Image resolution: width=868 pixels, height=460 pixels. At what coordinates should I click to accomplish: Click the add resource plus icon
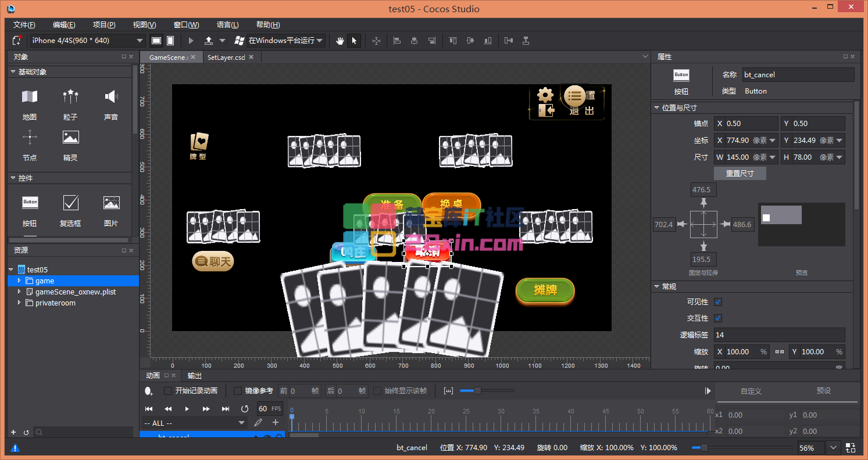13,432
